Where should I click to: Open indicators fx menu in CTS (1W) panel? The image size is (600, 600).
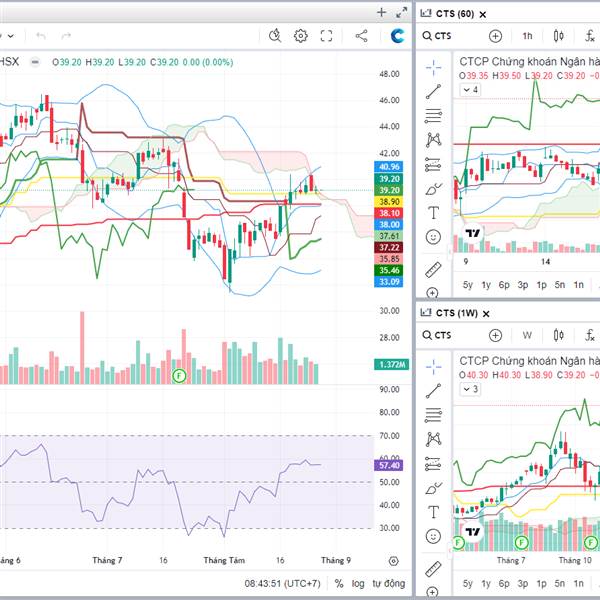pos(590,335)
